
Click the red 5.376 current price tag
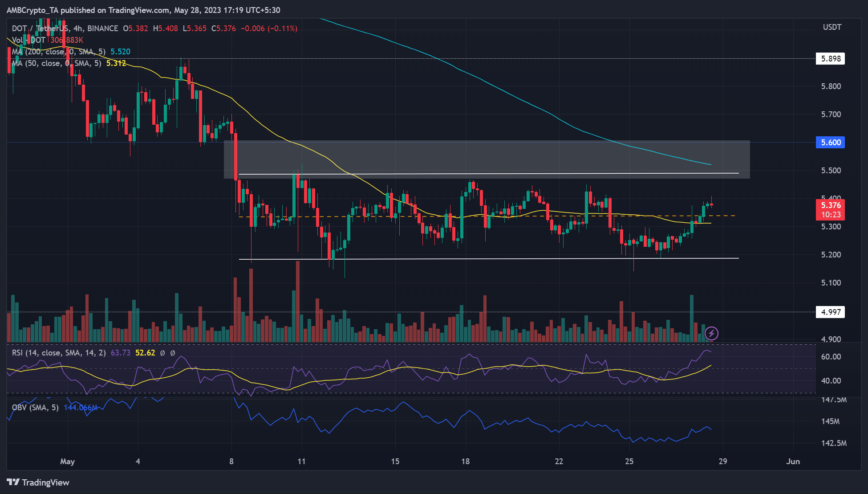click(x=831, y=210)
